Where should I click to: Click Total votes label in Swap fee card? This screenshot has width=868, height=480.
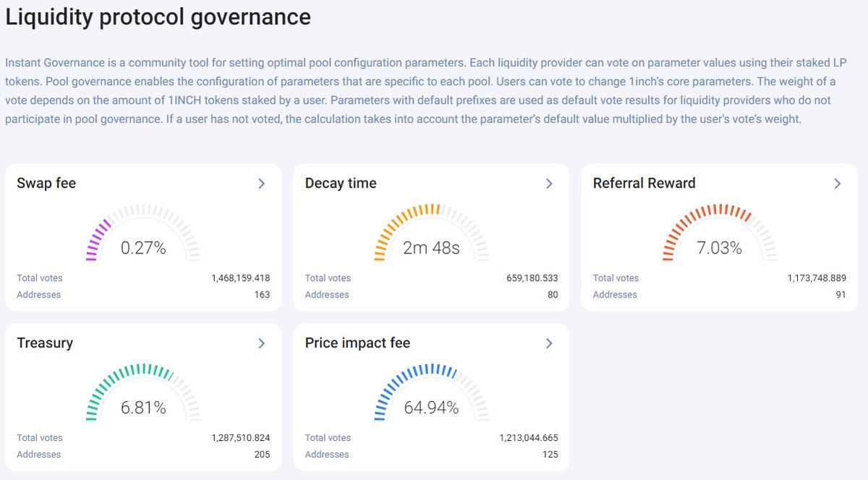point(40,278)
